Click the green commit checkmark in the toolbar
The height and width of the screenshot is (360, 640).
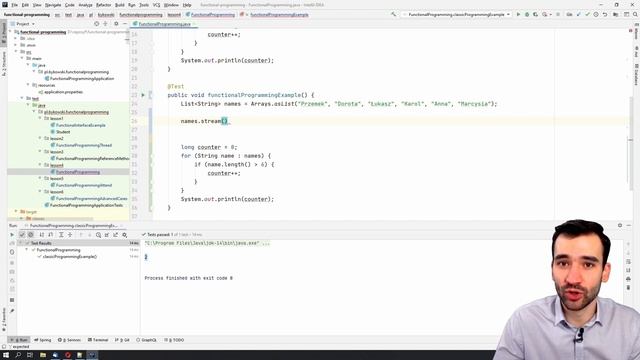[587, 14]
